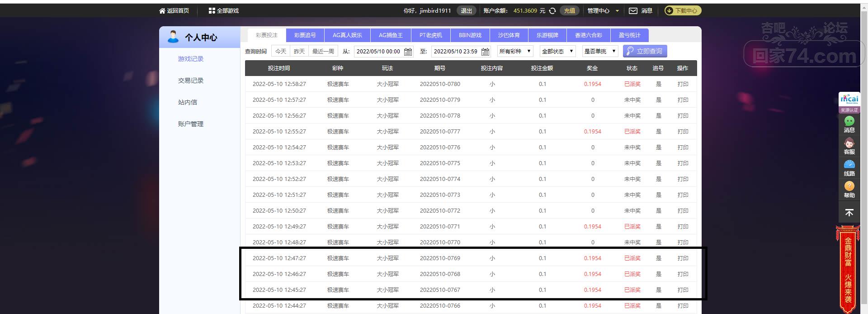Open the calendar icon beside start date
This screenshot has width=868, height=314.
(x=408, y=52)
